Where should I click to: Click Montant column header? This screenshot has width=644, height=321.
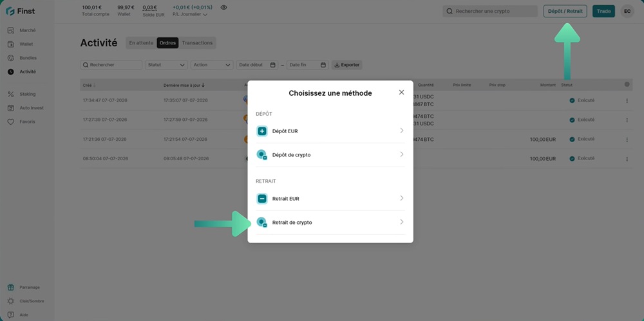tap(548, 85)
